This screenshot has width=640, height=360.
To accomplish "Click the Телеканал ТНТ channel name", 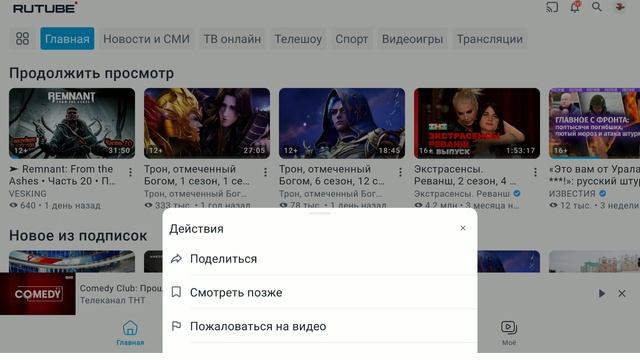I will click(x=112, y=300).
